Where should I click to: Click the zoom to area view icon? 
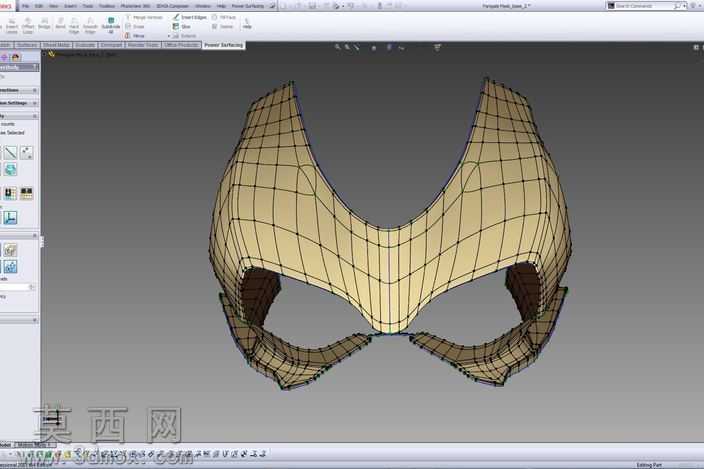pyautogui.click(x=347, y=47)
